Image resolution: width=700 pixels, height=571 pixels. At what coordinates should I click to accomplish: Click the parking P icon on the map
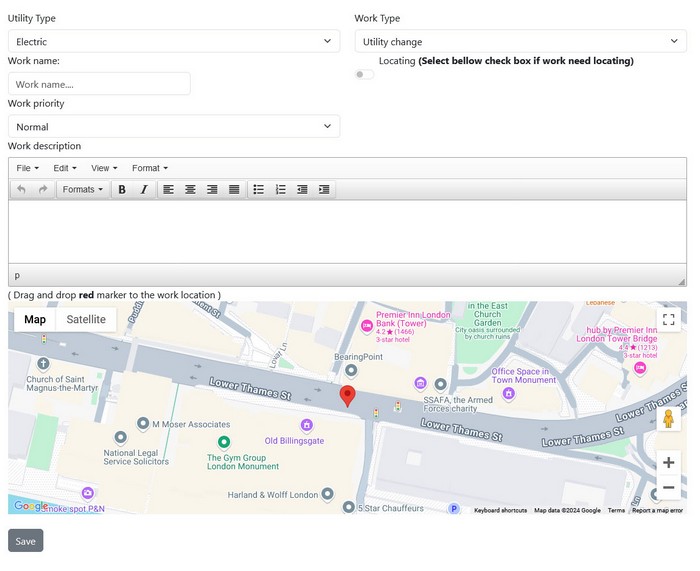point(454,508)
